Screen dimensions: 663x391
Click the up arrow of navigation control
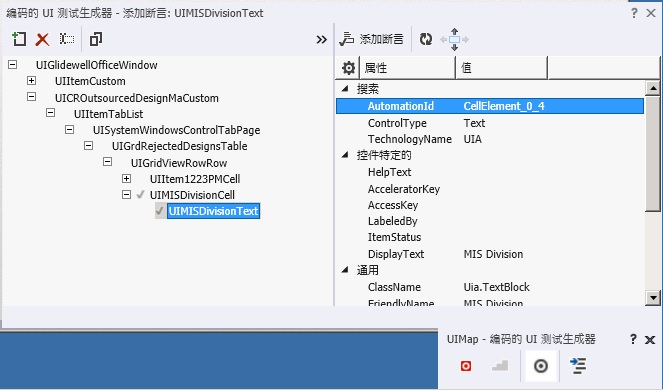coord(455,31)
